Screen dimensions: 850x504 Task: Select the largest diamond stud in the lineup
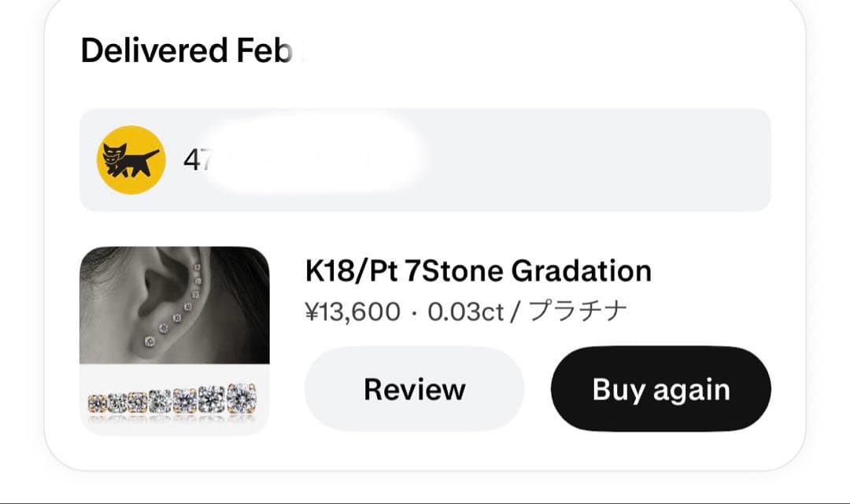click(x=241, y=398)
